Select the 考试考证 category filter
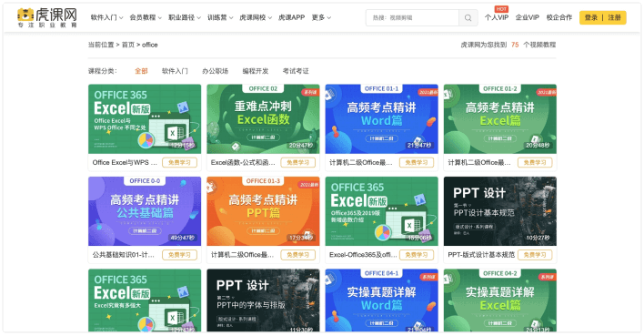 [296, 71]
